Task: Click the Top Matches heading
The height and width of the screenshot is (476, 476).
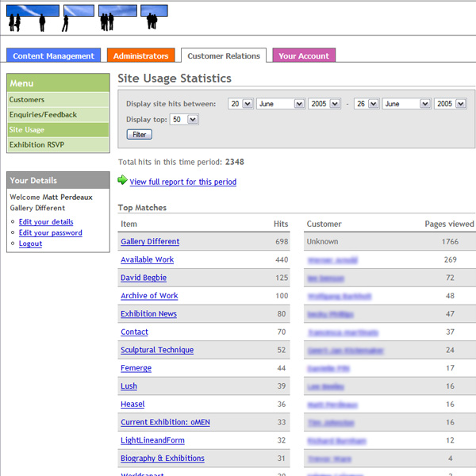Action: pos(142,208)
